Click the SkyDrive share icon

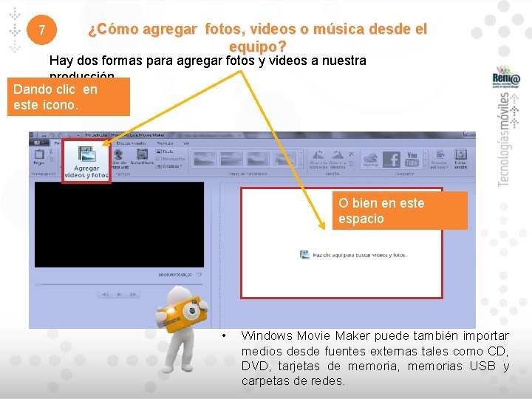pyautogui.click(x=370, y=160)
